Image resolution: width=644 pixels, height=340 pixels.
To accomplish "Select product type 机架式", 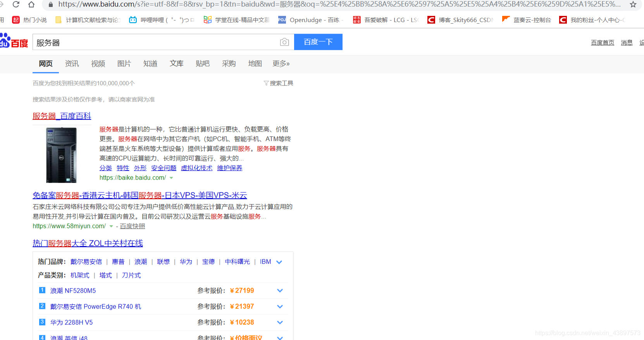I will pyautogui.click(x=80, y=275).
